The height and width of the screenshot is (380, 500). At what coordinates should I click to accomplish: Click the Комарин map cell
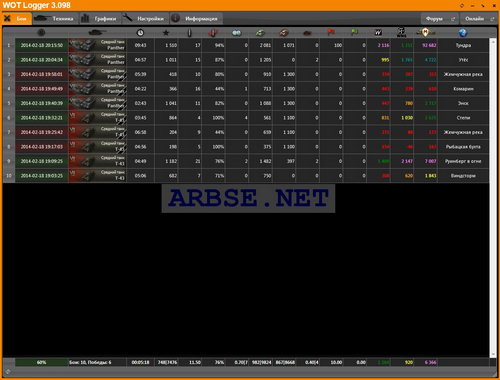pos(463,89)
